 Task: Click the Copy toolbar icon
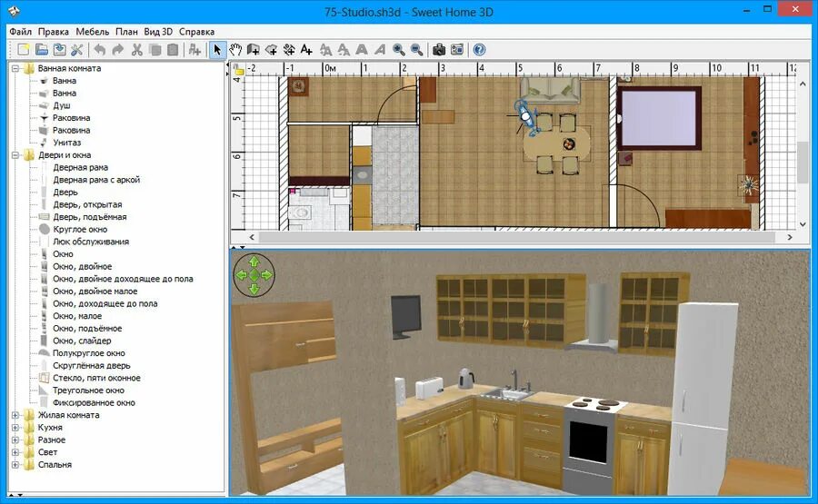pos(155,50)
